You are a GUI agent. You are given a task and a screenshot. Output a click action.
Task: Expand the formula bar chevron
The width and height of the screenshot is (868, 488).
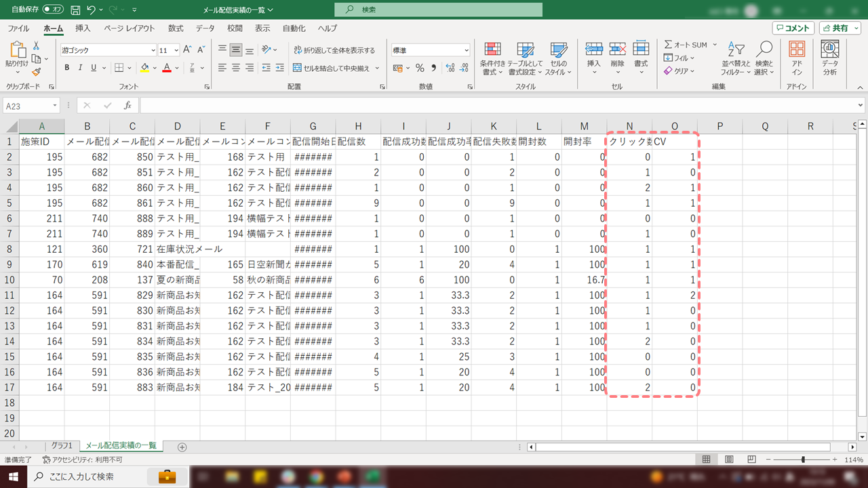(x=861, y=106)
